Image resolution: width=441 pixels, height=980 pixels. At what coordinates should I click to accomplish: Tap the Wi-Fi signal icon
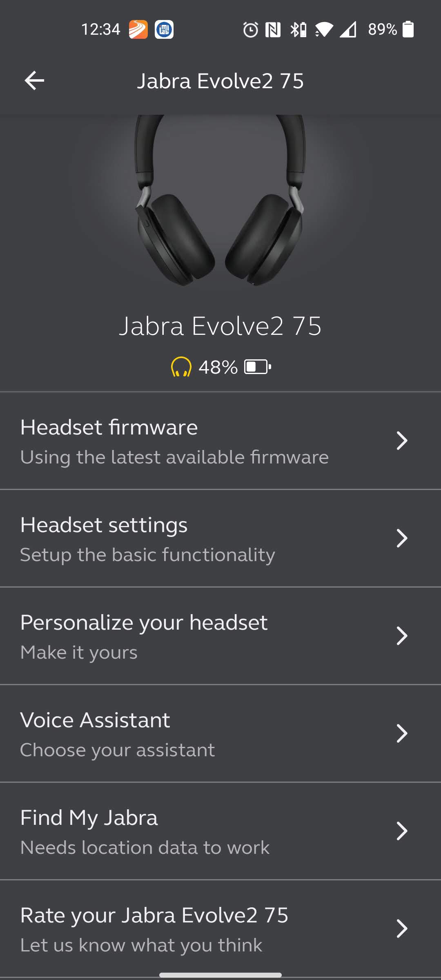pos(324,29)
